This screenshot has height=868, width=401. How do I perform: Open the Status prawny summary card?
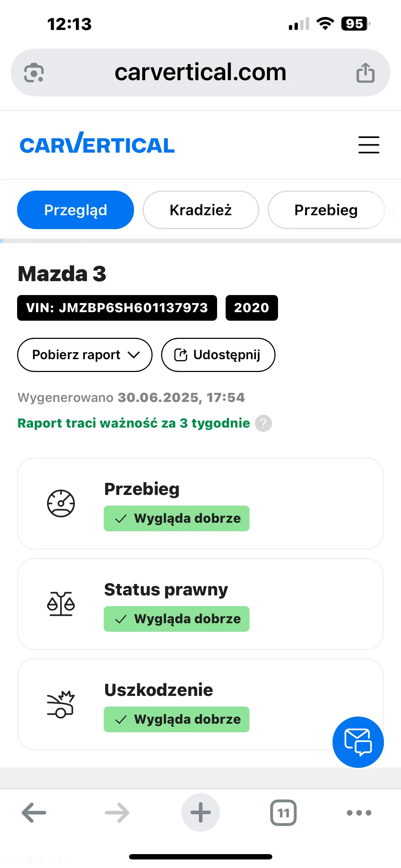(200, 604)
